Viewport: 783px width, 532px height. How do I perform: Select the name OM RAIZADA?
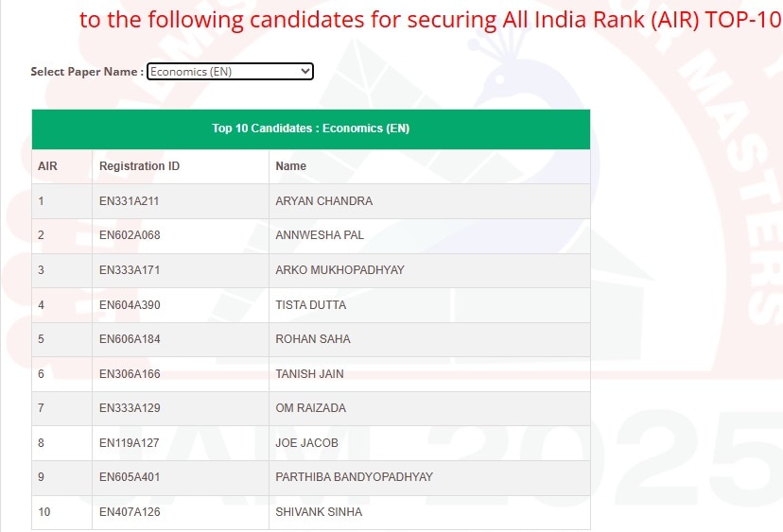(x=310, y=408)
